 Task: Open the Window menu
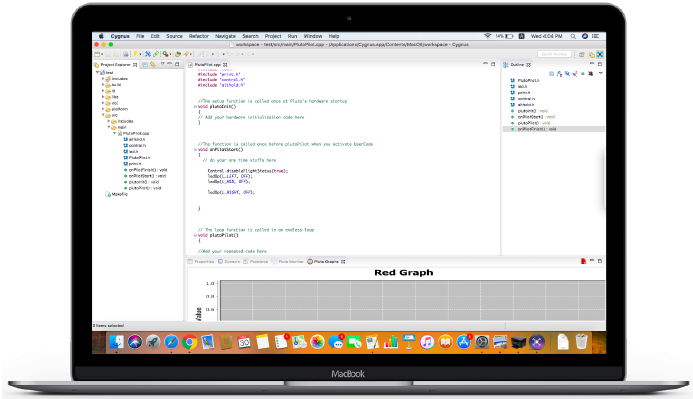[x=312, y=36]
